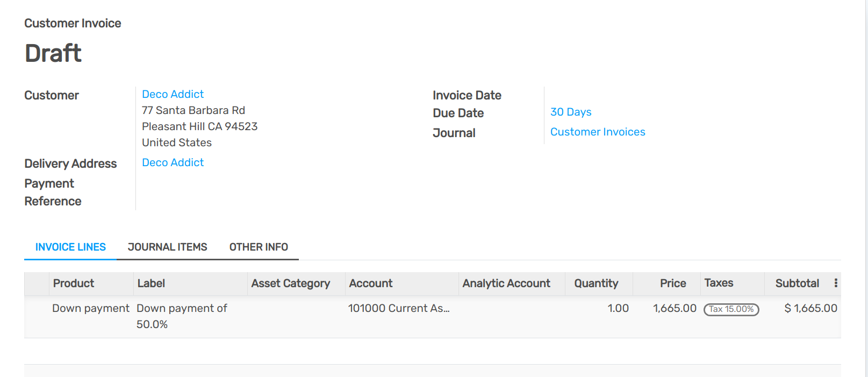Click the 1,665.00 price value
Viewport: 868px width, 377px height.
675,308
